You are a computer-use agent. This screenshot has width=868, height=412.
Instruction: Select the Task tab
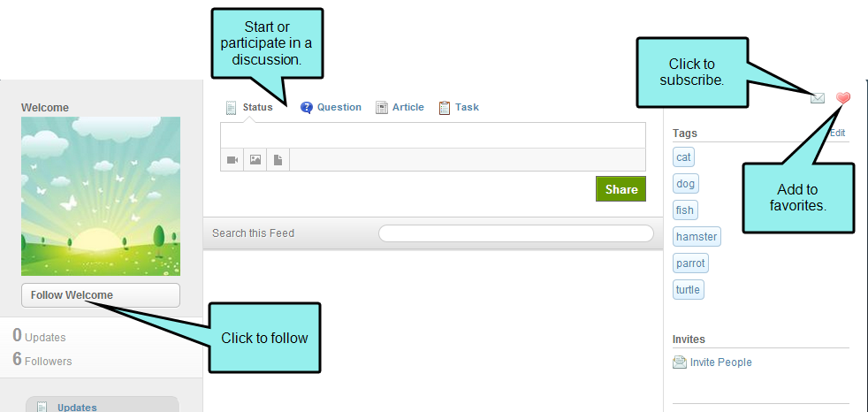459,108
